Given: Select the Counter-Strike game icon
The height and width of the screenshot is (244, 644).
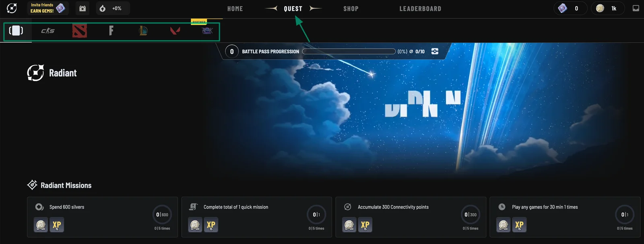Looking at the screenshot, I should [48, 31].
